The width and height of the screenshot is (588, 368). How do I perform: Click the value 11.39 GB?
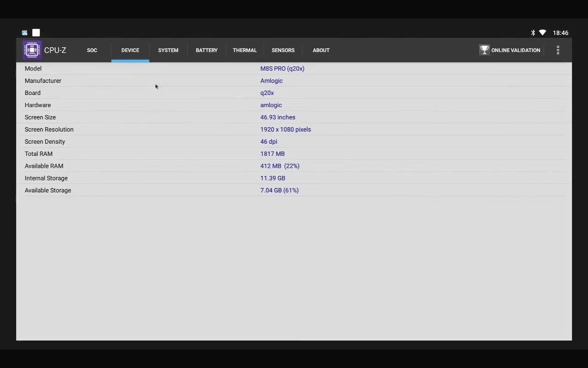click(273, 178)
